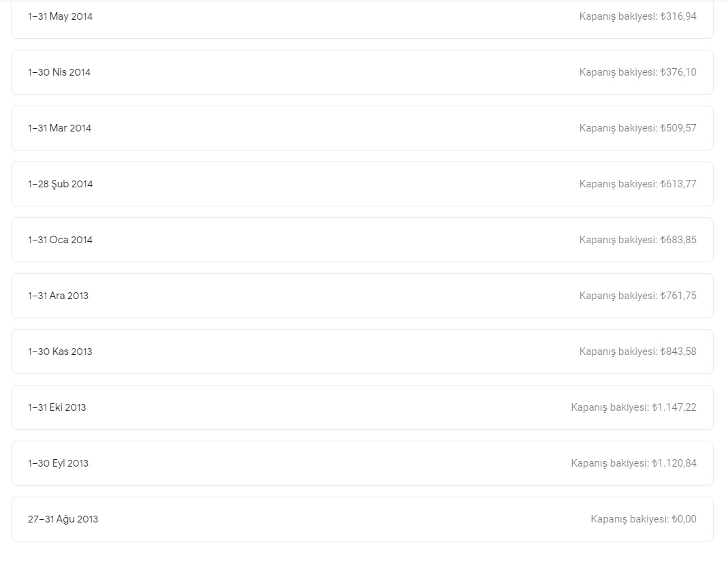
Task: Open the 1–31 May 2014 statement
Action: click(362, 19)
